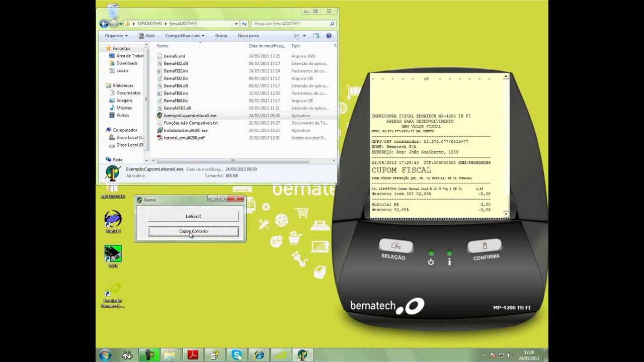This screenshot has height=362, width=644.
Task: Click Emul4200THFI in the address breadcrumb
Action: coord(183,24)
